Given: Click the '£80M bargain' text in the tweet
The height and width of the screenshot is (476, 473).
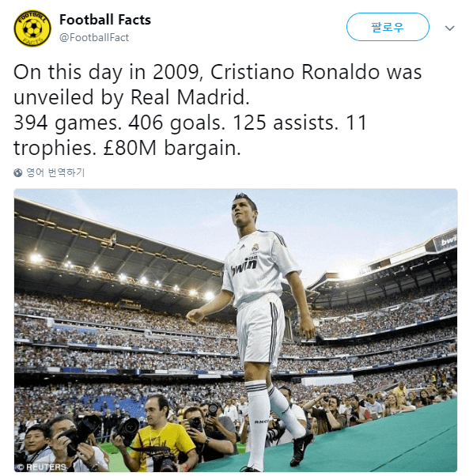Looking at the screenshot, I should (x=172, y=148).
